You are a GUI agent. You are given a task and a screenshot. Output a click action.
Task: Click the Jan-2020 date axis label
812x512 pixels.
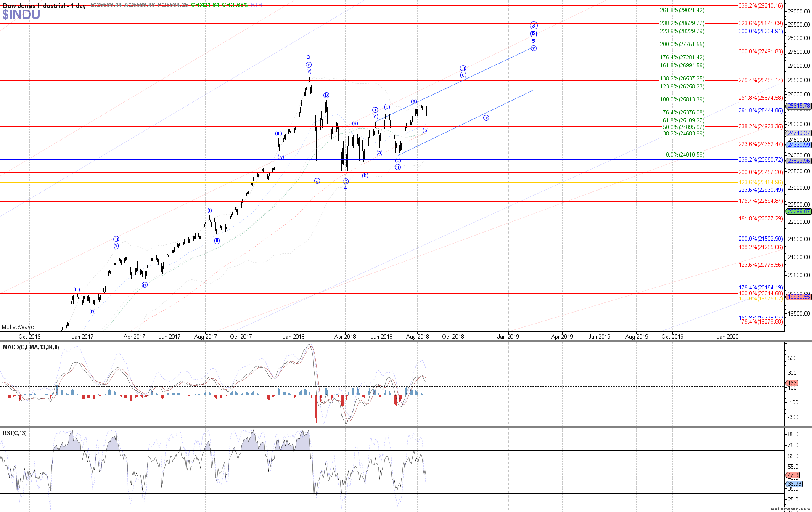pos(727,337)
